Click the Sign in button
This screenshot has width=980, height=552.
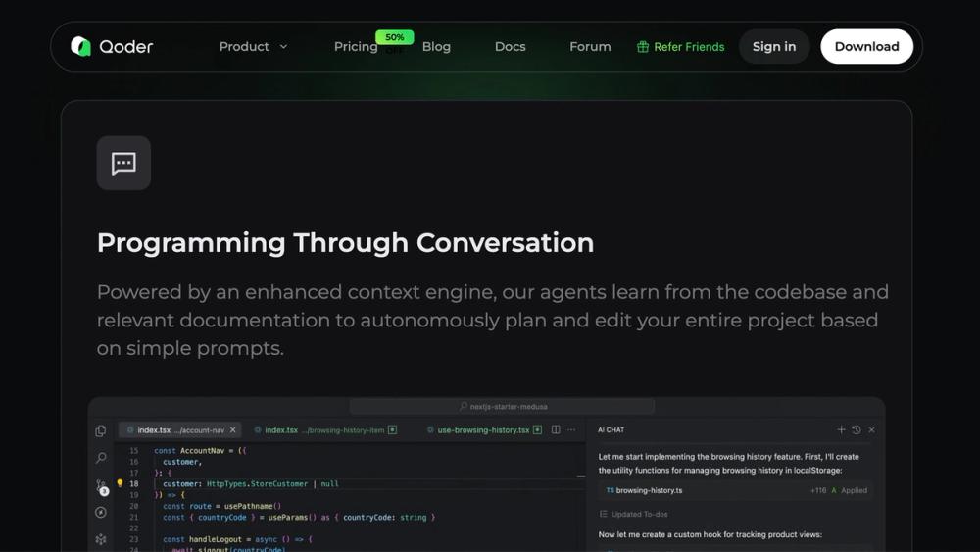pos(774,47)
